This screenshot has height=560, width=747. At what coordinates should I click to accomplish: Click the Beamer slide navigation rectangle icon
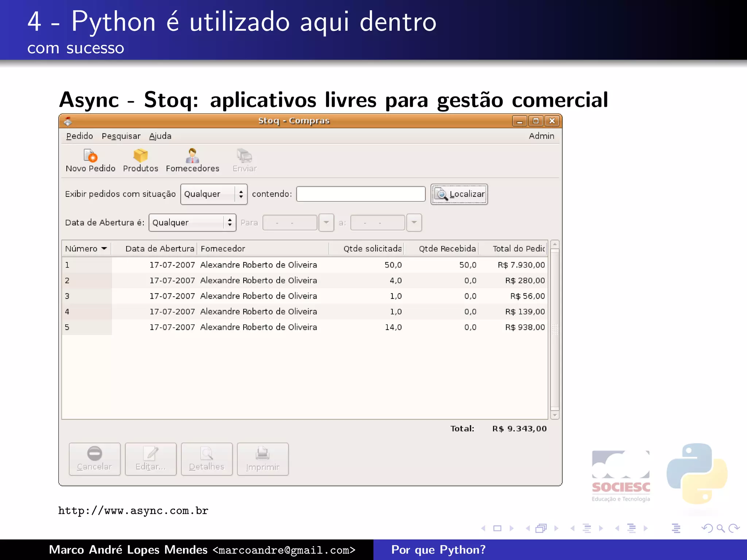[x=497, y=528]
